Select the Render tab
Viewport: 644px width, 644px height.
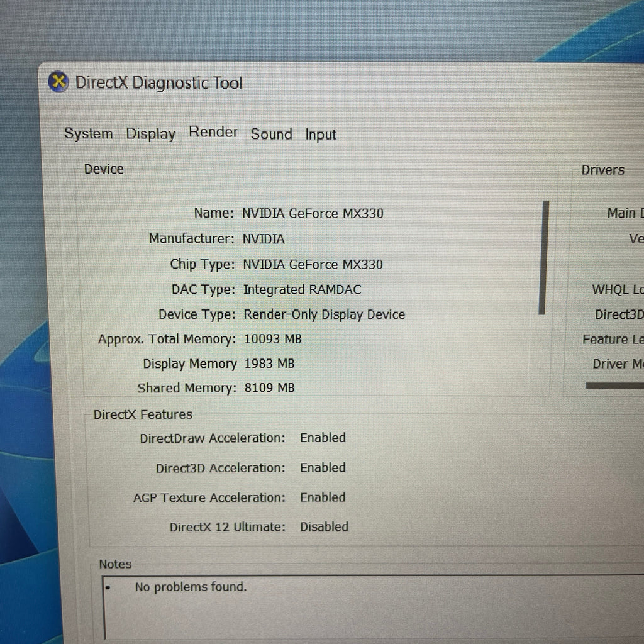[x=213, y=132]
